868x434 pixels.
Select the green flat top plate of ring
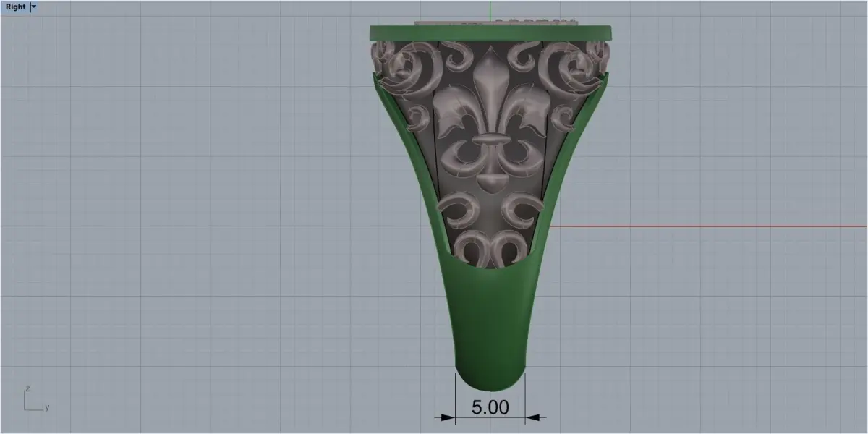tap(491, 33)
